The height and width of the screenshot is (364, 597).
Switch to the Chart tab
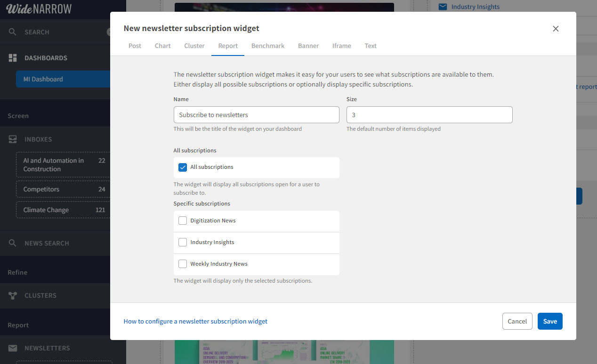[x=162, y=46]
